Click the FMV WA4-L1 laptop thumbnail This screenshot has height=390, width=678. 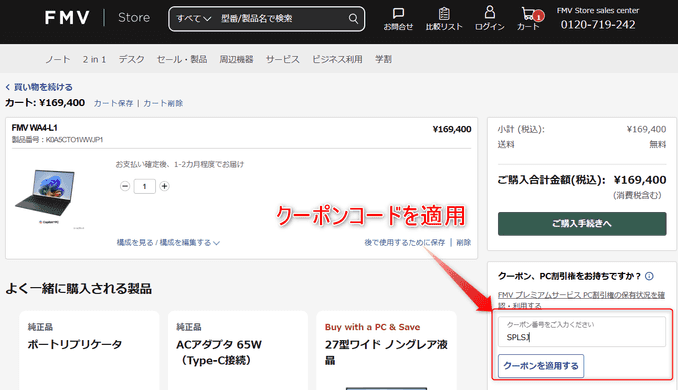45,192
